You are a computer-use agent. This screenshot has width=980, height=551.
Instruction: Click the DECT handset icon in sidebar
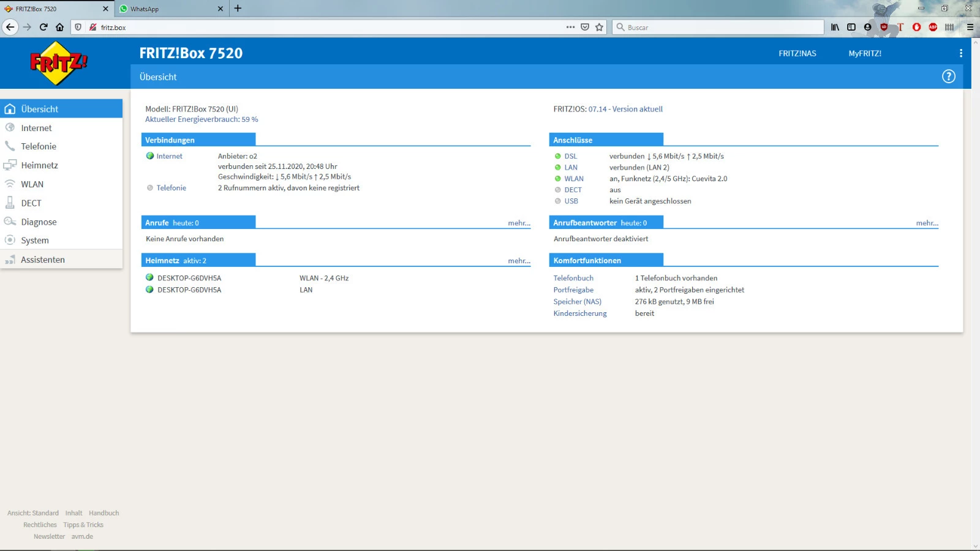10,203
